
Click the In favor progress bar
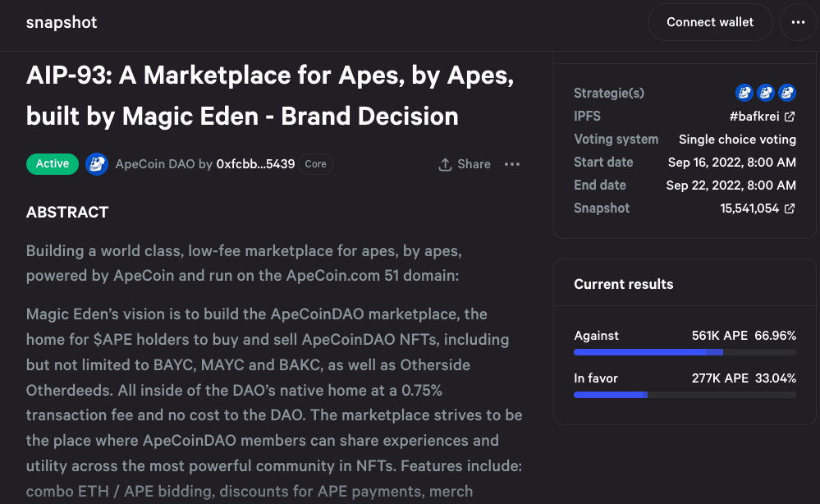coord(685,395)
